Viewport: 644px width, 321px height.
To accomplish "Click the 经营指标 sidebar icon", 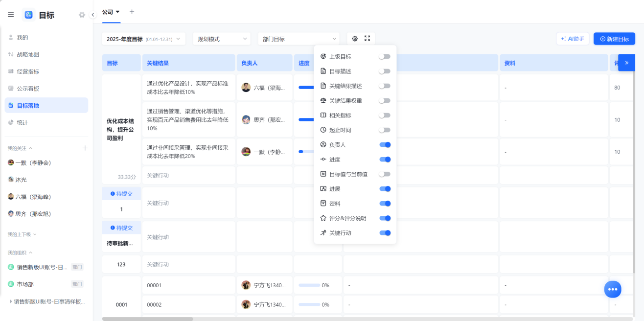I will pyautogui.click(x=11, y=71).
